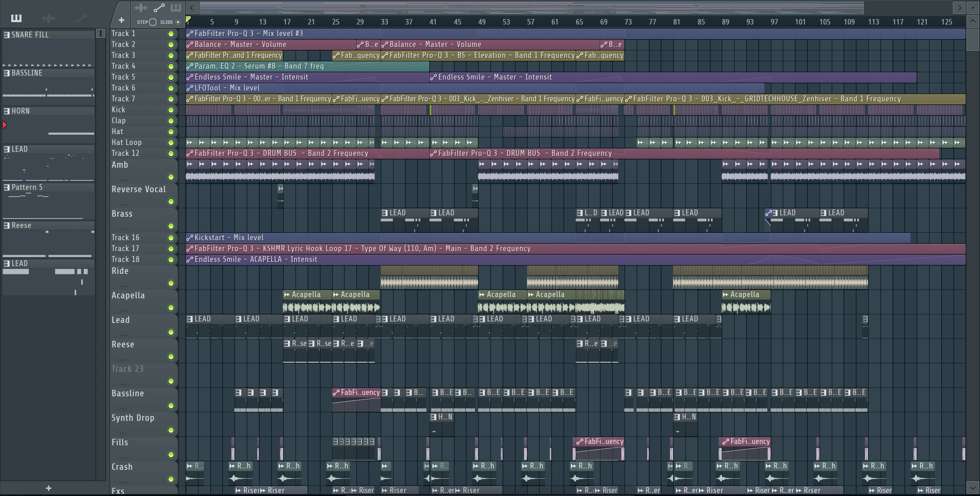Select Param. EQ 2 Serum #8 automation clip
The width and height of the screenshot is (980, 496).
[307, 66]
